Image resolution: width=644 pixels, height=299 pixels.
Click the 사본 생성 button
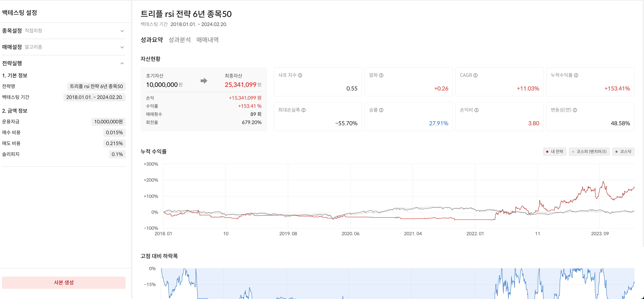coord(64,283)
